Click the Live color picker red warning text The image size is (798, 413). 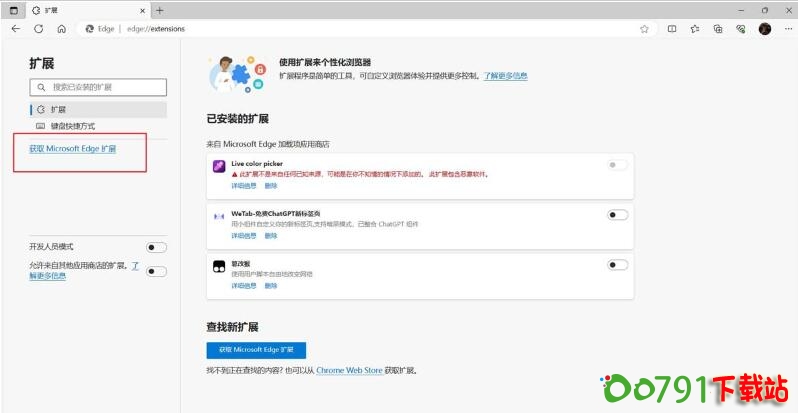pyautogui.click(x=360, y=174)
